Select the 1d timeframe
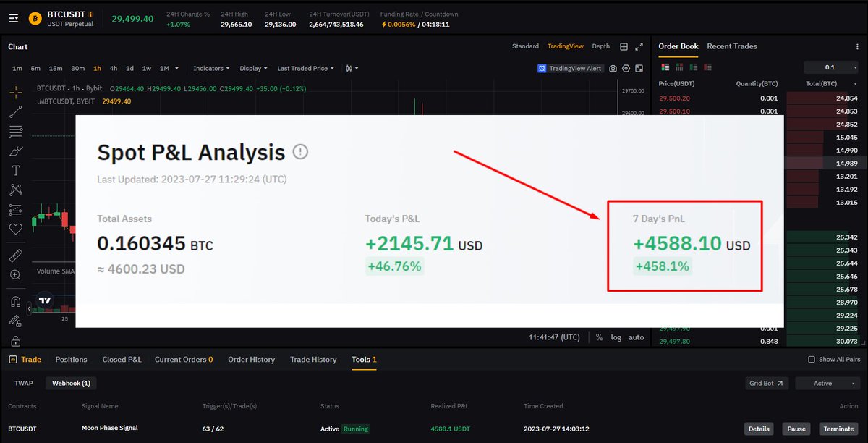The height and width of the screenshot is (443, 868). click(x=129, y=68)
